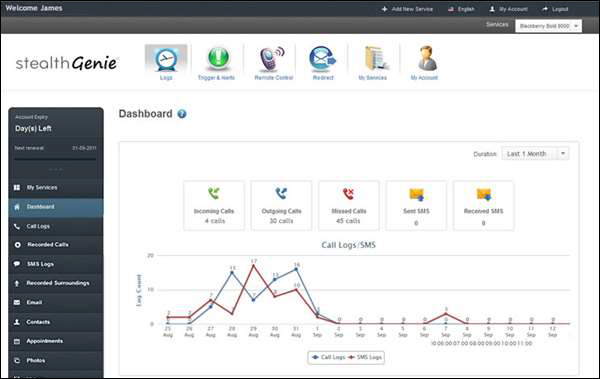Click the Remote Control label
Screen dimensions: 600x379
tap(274, 78)
